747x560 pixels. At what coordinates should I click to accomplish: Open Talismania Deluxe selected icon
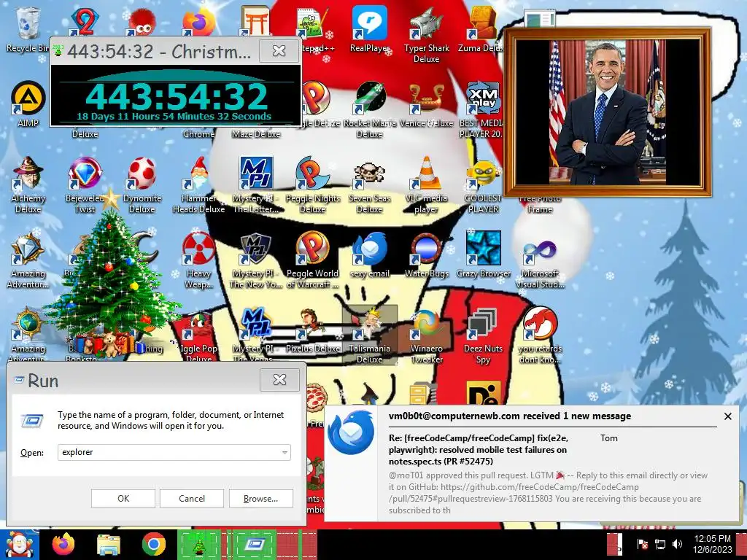click(x=369, y=335)
